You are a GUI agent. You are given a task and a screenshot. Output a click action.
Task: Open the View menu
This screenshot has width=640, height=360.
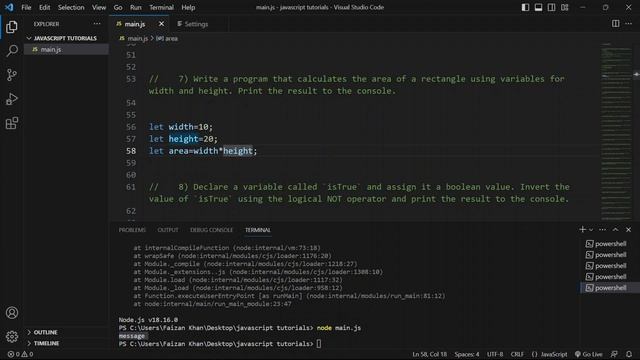point(99,7)
